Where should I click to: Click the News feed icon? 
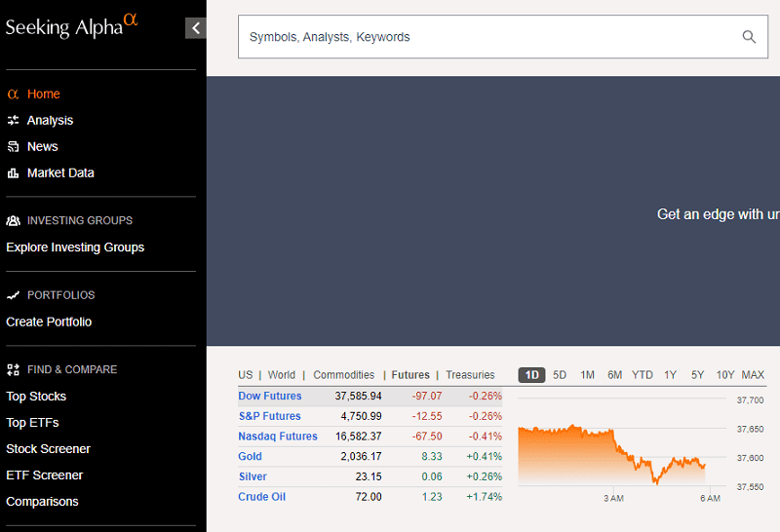click(14, 147)
